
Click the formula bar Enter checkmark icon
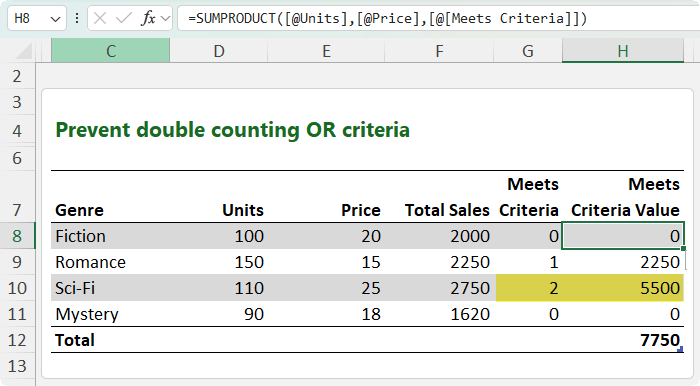click(124, 18)
